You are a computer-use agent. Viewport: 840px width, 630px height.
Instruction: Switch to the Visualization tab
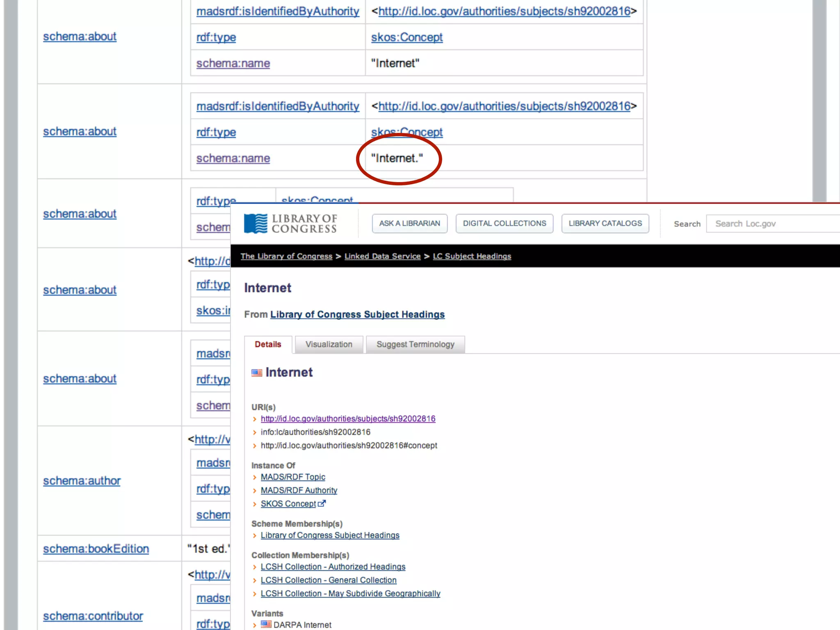pos(329,345)
